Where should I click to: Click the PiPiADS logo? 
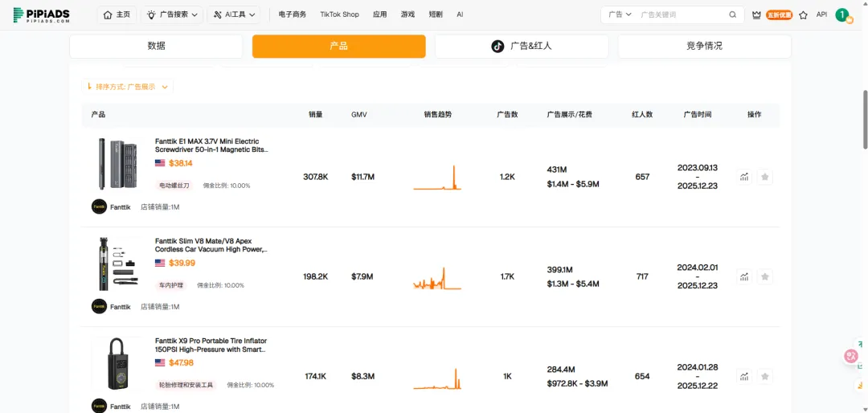[43, 14]
